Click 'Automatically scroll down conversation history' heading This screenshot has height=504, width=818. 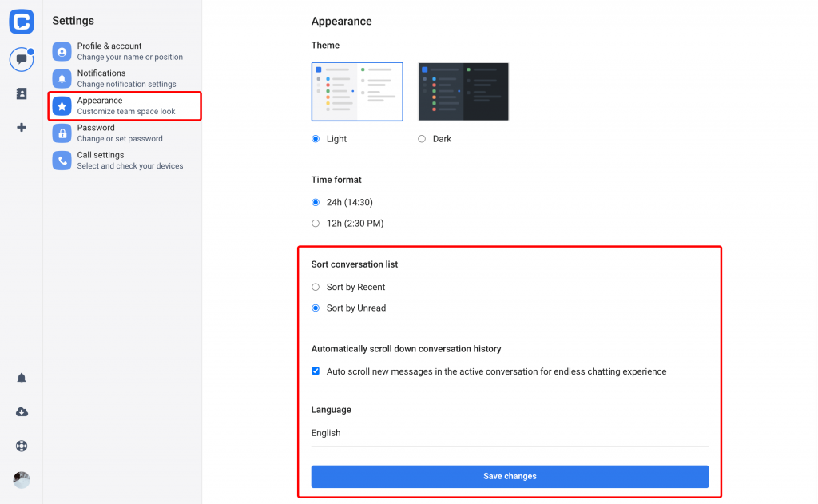tap(407, 349)
